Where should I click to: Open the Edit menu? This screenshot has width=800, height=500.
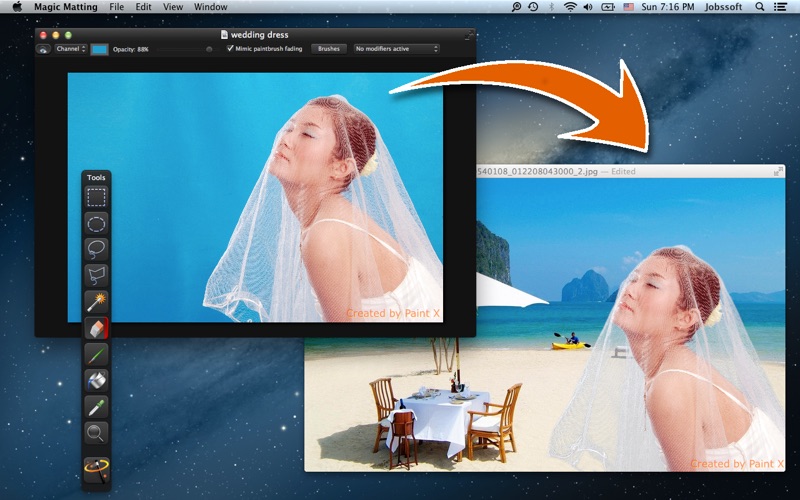(144, 7)
